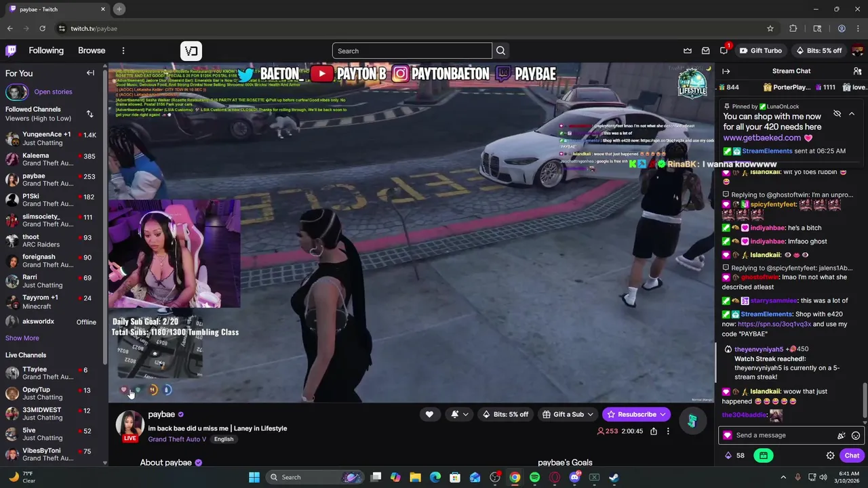This screenshot has height=488, width=868.
Task: Open the emote picker in chat
Action: pyautogui.click(x=856, y=436)
